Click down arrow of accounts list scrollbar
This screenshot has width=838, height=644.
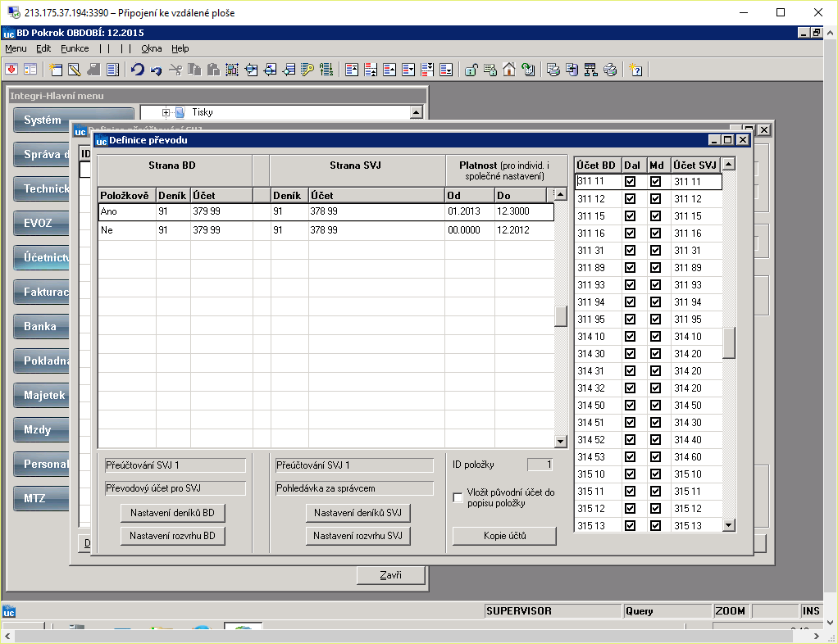(x=728, y=525)
